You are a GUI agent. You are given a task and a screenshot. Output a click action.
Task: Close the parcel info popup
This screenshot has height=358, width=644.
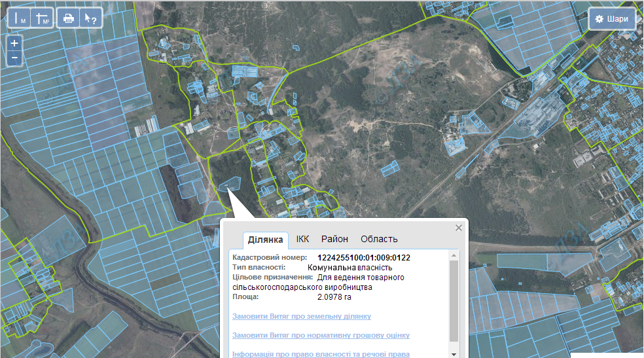tap(459, 228)
